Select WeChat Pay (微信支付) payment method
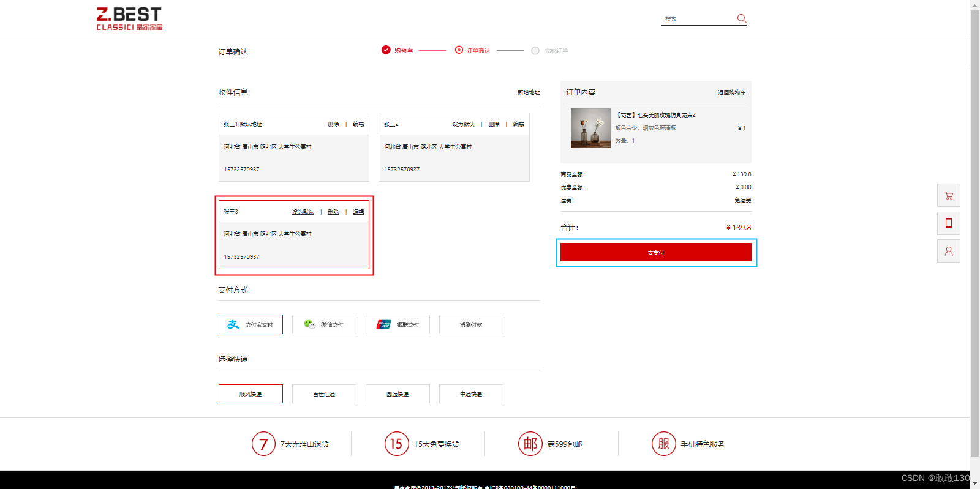The width and height of the screenshot is (980, 489). [x=324, y=324]
